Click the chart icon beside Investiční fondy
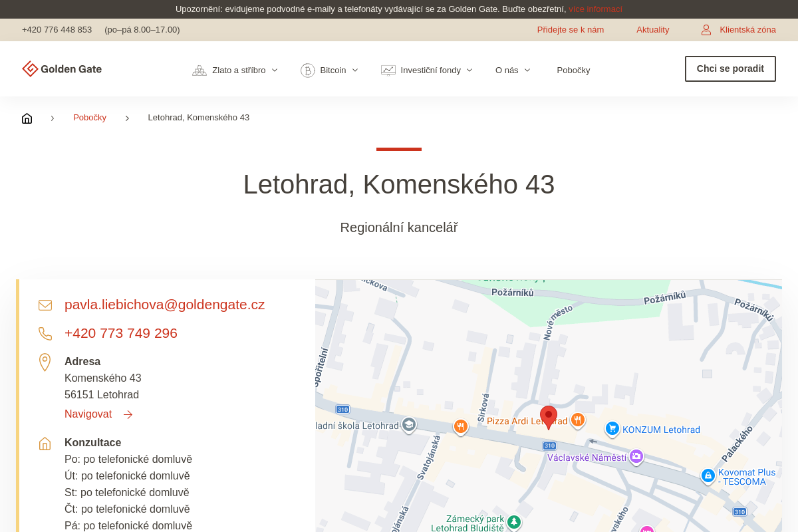Screen dimensions: 798x532 (x=388, y=70)
